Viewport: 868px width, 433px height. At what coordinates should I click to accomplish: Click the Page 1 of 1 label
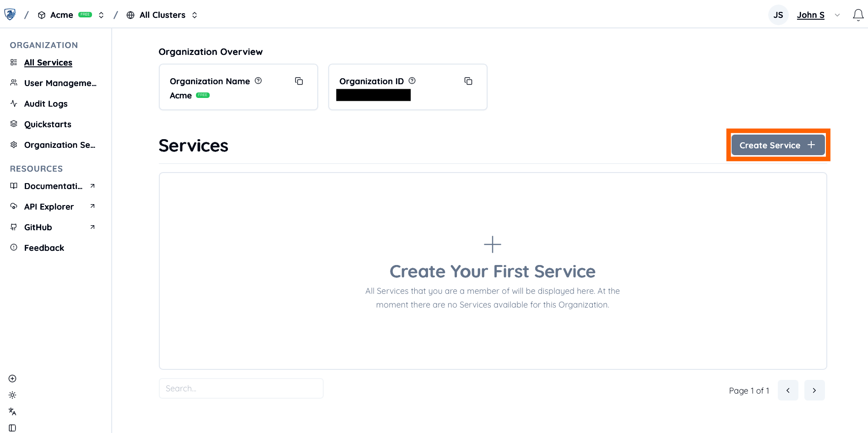[x=749, y=391]
